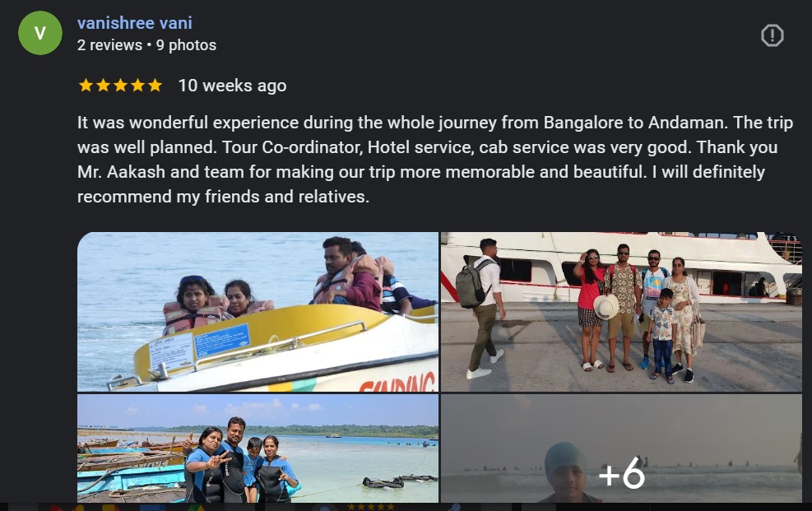Flag this review using the report icon

[773, 35]
